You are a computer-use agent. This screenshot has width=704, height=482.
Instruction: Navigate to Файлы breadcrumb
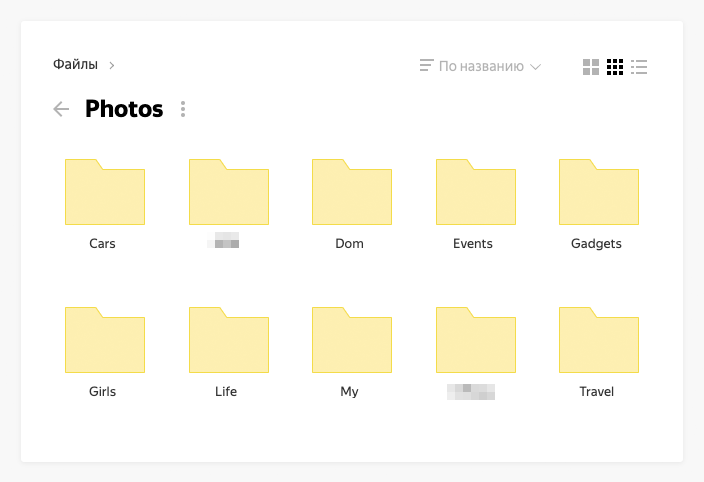click(x=75, y=64)
